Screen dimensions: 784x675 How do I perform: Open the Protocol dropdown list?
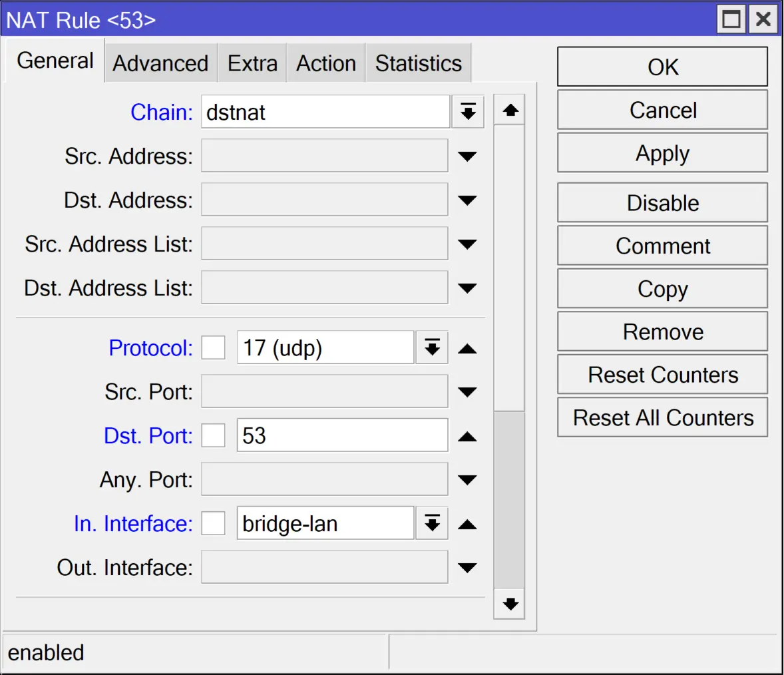coord(432,347)
